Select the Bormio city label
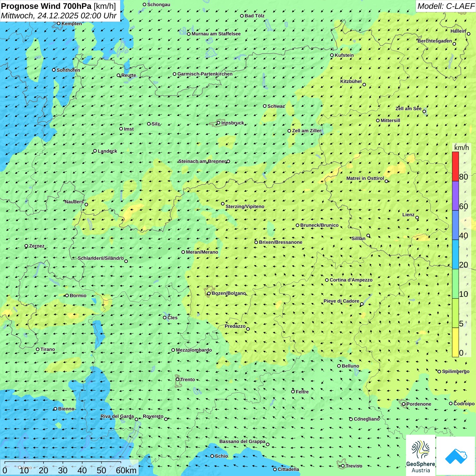 point(78,295)
